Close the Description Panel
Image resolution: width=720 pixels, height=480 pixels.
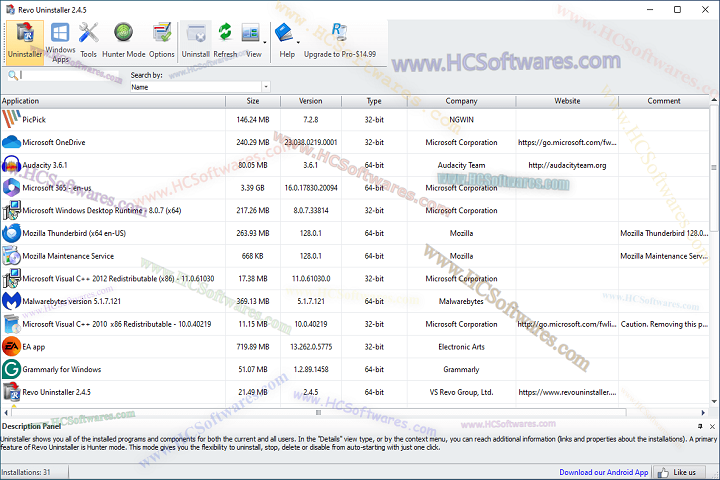coord(712,426)
